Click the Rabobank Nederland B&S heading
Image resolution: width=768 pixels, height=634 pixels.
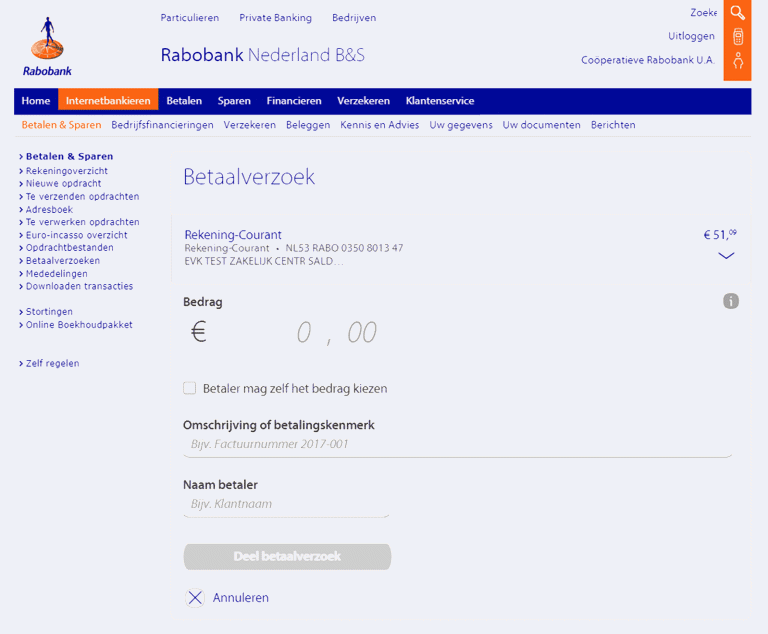tap(263, 55)
